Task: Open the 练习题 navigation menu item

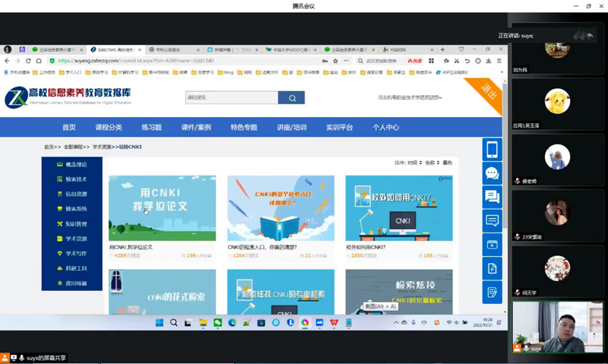Action: [x=151, y=128]
